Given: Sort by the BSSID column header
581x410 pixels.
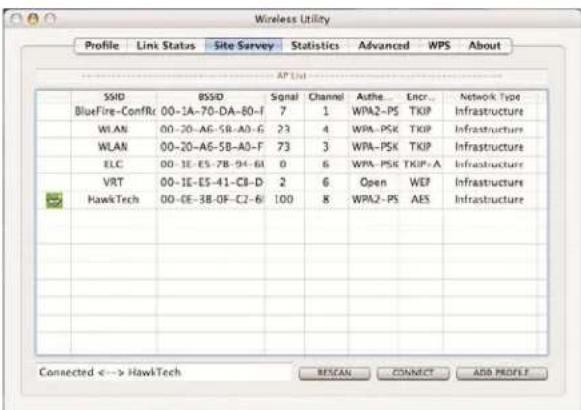Looking at the screenshot, I should [x=211, y=97].
